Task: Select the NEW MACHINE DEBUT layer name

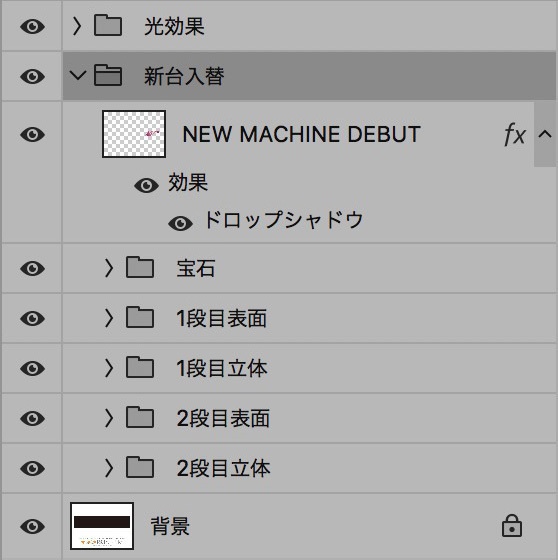Action: tap(302, 135)
